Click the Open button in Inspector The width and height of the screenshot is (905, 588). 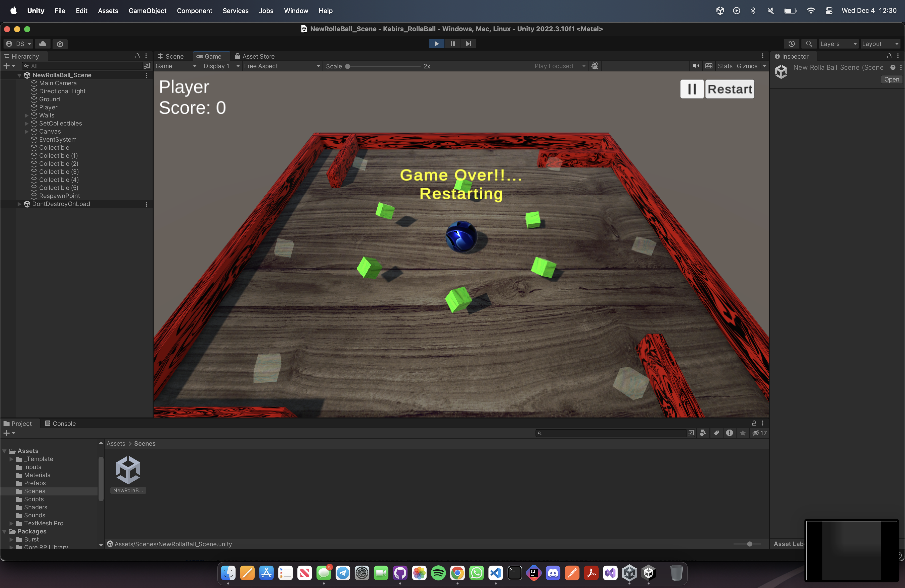pyautogui.click(x=891, y=79)
